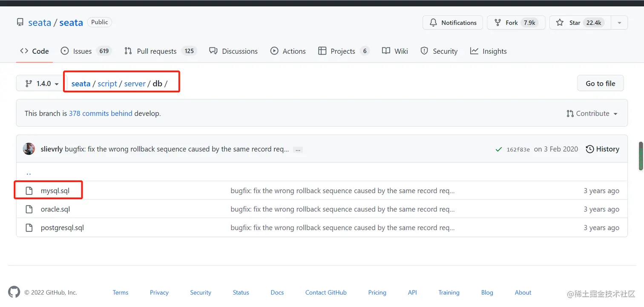Click the postgresql.sql file icon

coord(29,228)
